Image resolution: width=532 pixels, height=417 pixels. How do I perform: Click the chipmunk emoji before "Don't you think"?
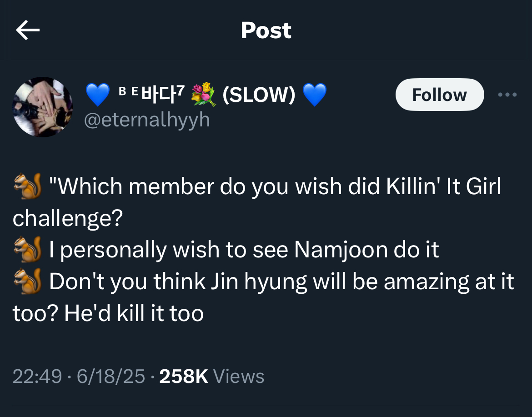click(x=28, y=282)
